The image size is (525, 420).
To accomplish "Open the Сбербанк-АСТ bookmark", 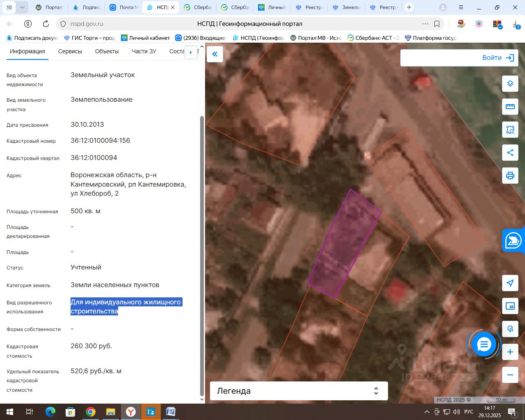I will click(x=373, y=38).
